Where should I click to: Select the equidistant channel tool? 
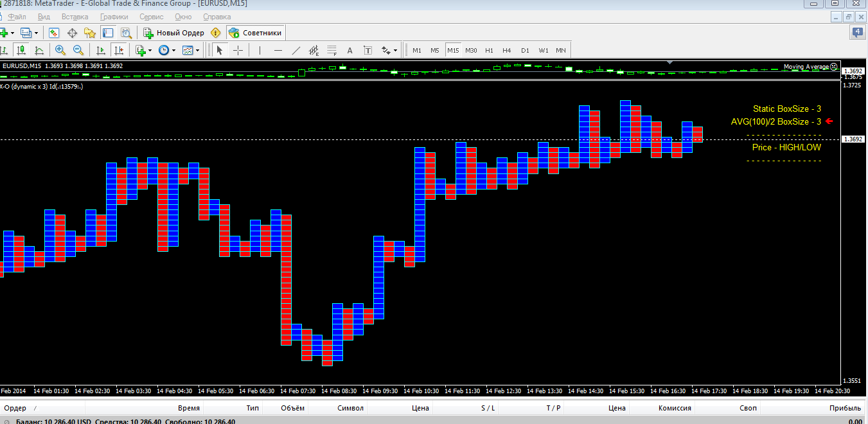coord(314,50)
